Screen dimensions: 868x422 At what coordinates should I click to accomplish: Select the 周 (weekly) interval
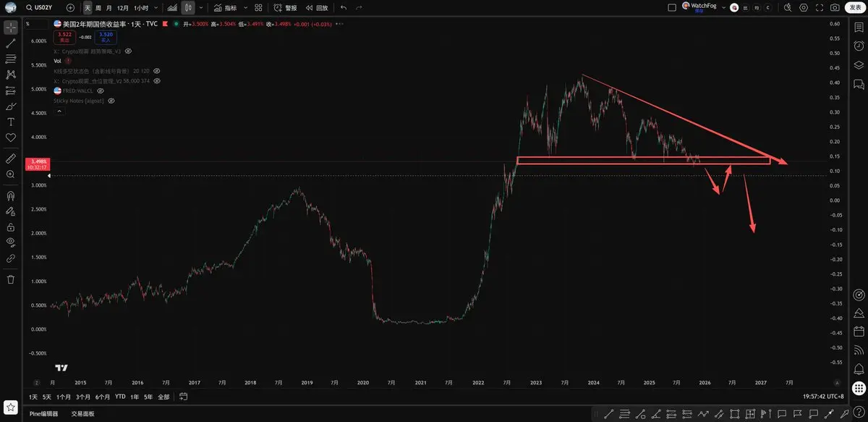(98, 7)
